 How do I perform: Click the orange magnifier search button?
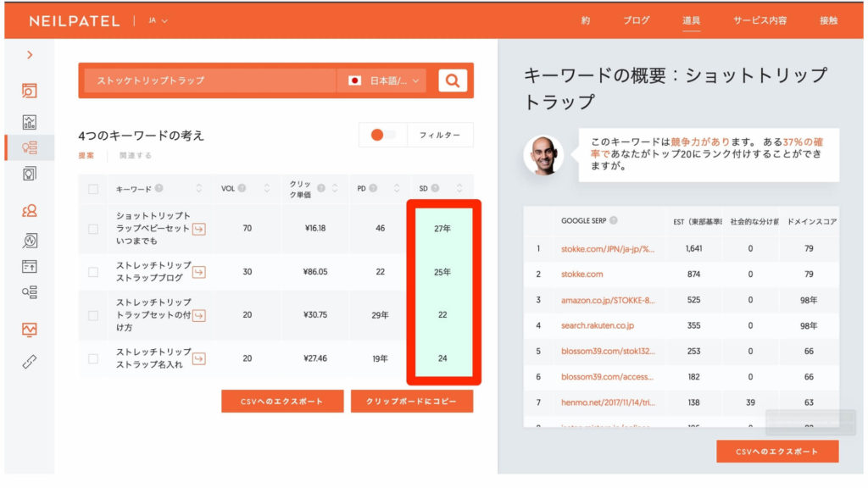pyautogui.click(x=453, y=80)
